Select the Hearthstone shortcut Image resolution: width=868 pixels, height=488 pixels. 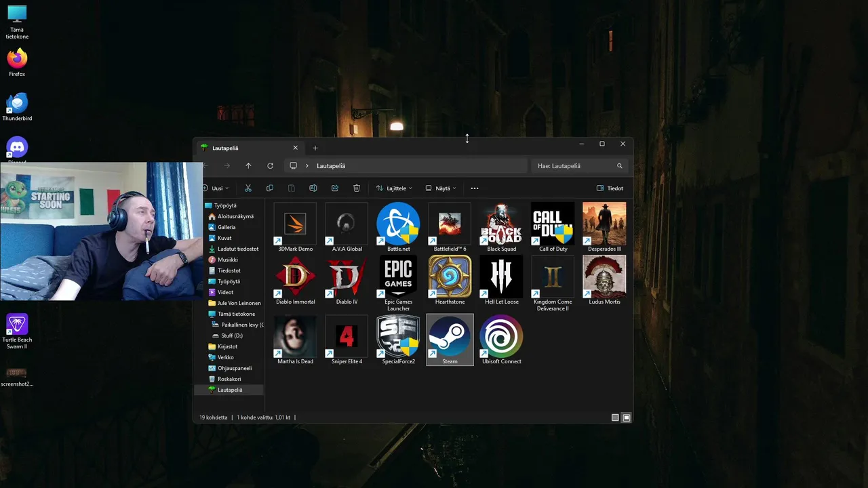pyautogui.click(x=450, y=280)
